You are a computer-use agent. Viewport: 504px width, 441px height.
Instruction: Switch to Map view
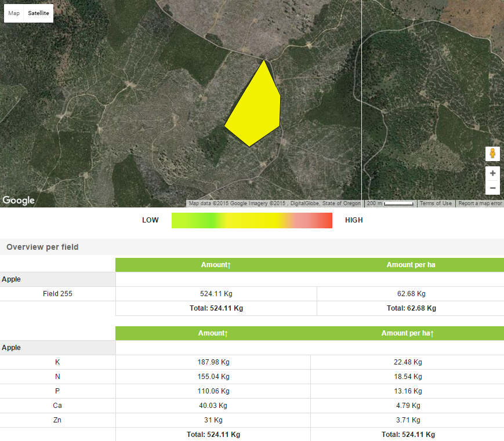(14, 13)
